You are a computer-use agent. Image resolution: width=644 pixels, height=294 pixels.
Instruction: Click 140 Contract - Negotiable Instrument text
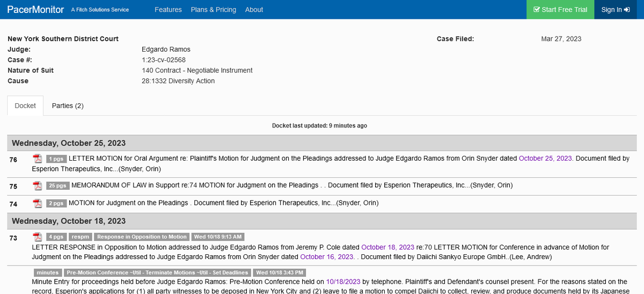(x=197, y=70)
